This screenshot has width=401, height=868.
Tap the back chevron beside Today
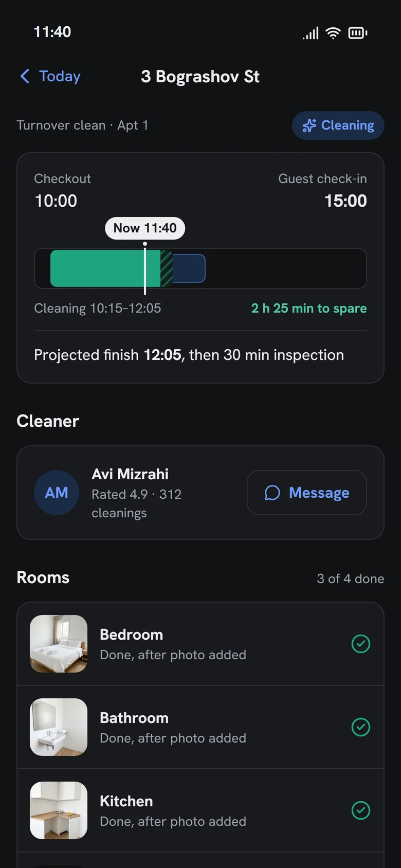(x=25, y=76)
